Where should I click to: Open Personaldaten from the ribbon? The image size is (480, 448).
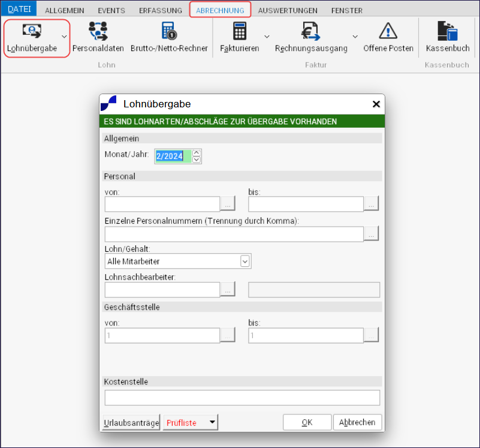(x=98, y=32)
